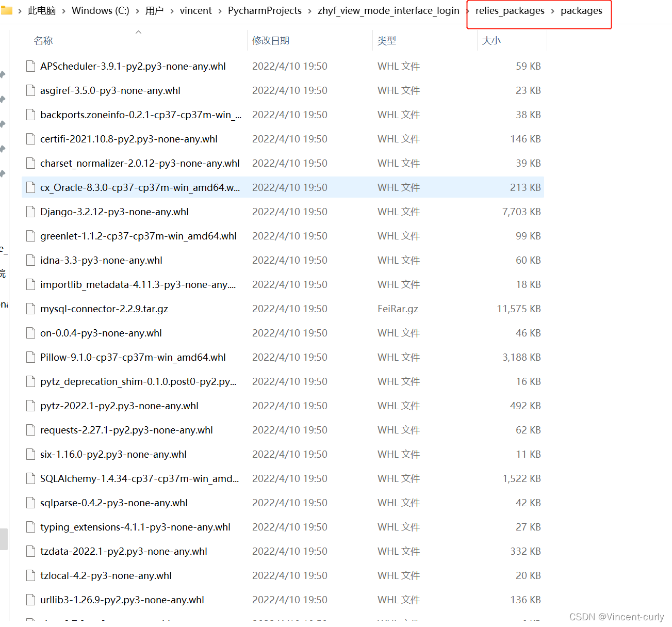Click the tzdata-2022.1 file icon
The height and width of the screenshot is (627, 672).
(x=31, y=551)
